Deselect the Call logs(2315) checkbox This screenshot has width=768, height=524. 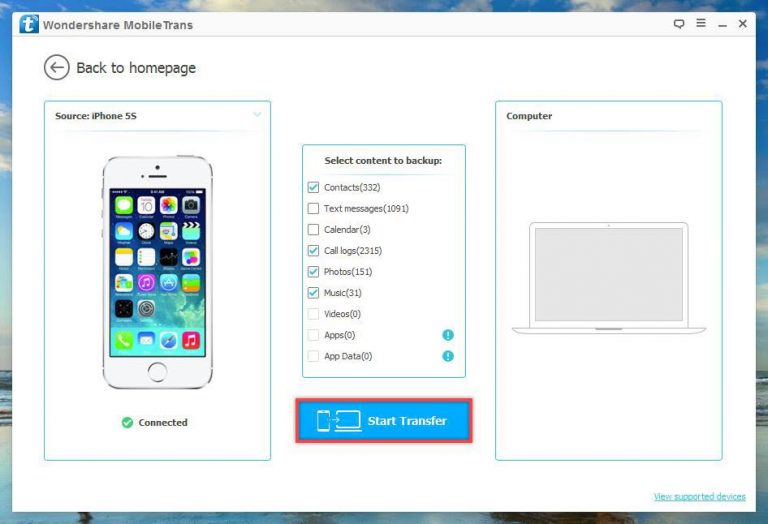click(x=314, y=251)
